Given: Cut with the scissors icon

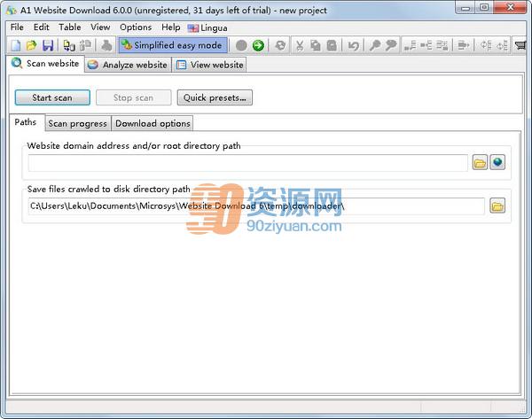Looking at the screenshot, I should [300, 45].
